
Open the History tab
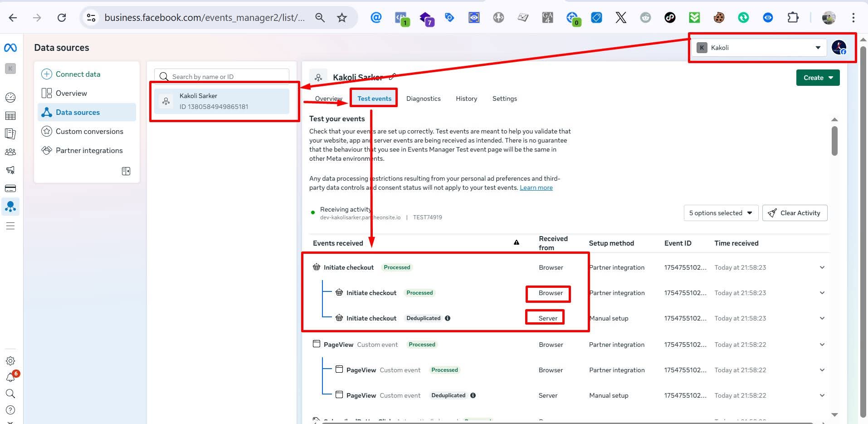point(466,99)
